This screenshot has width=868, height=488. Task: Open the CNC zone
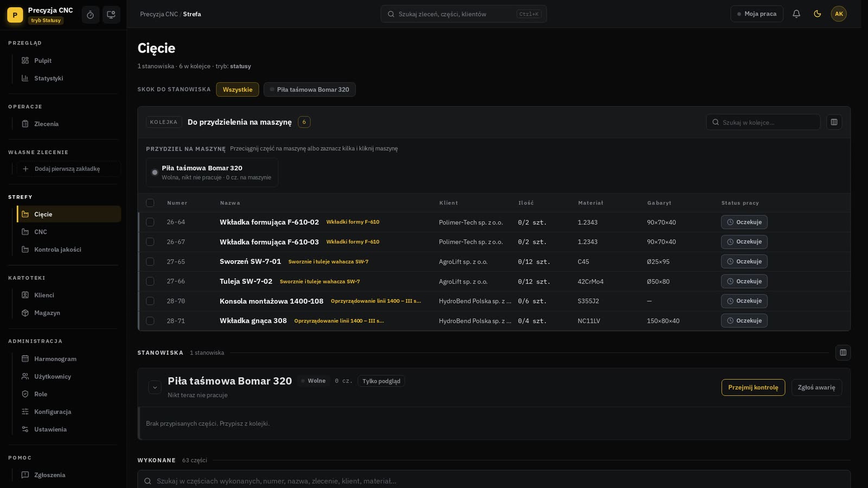pyautogui.click(x=68, y=232)
